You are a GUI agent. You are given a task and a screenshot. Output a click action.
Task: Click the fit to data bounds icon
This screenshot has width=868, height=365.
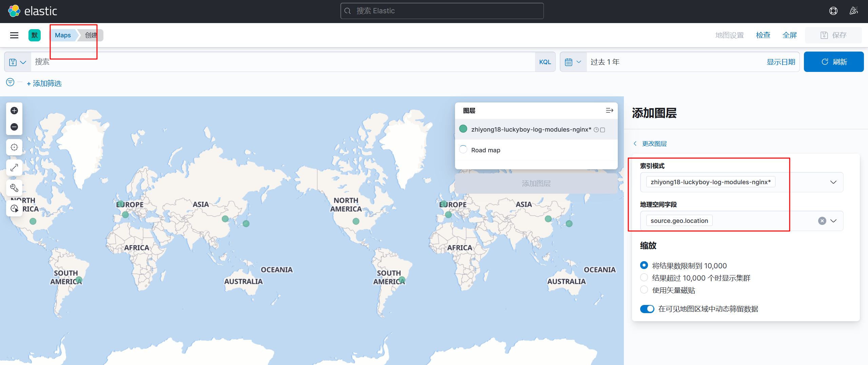pyautogui.click(x=14, y=147)
